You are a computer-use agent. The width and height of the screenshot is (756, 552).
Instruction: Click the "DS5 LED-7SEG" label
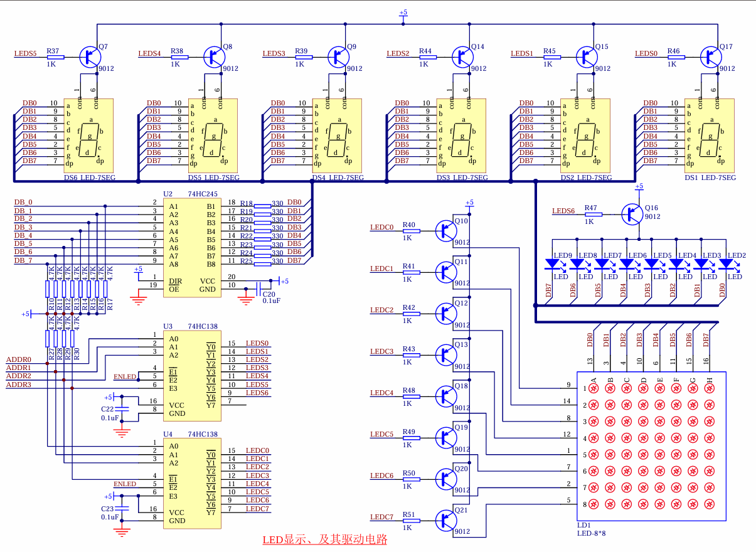(213, 178)
